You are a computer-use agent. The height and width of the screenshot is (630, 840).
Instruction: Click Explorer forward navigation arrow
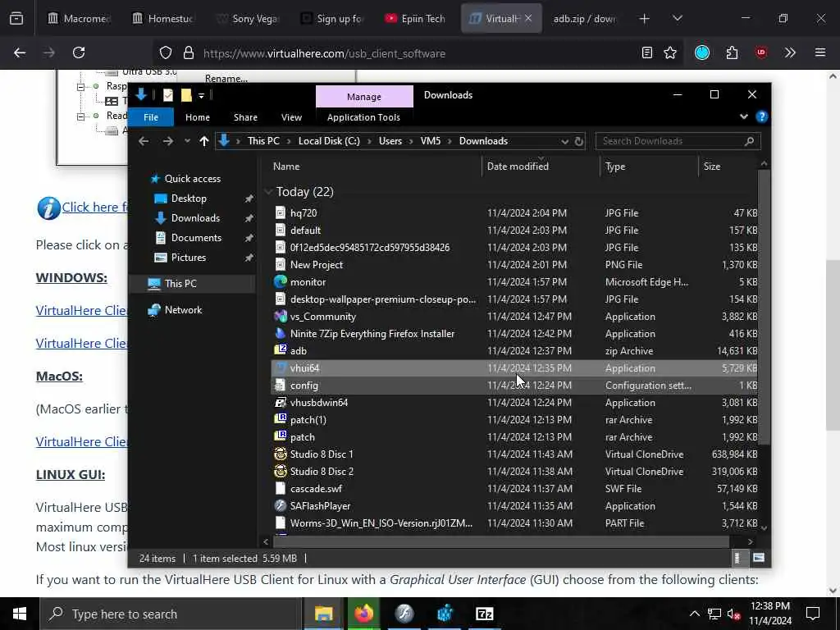[168, 141]
